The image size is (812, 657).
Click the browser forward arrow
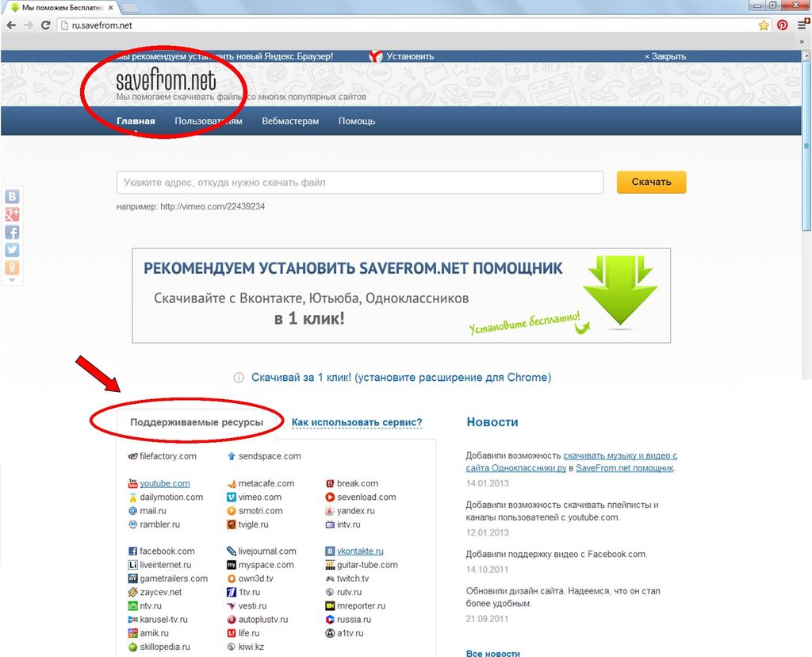coord(29,25)
